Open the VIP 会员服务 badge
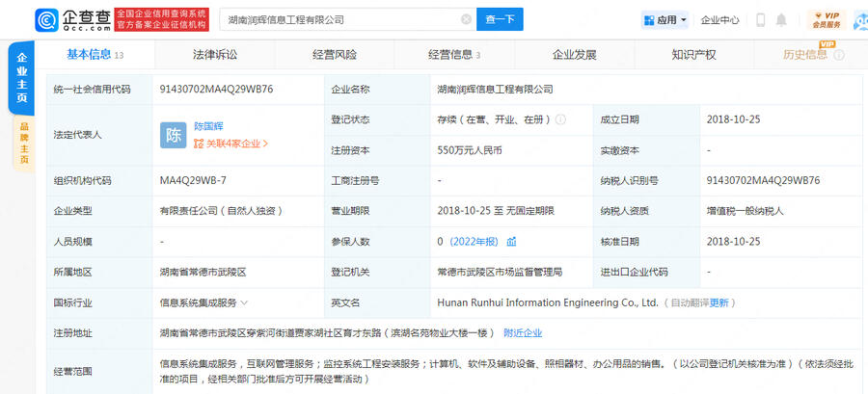Screen dimensions: 868x394 point(827,20)
